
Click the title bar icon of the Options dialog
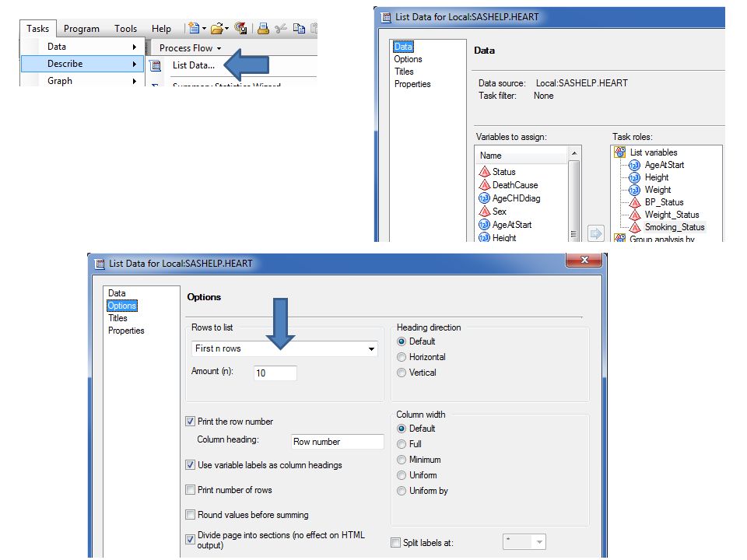coord(100,264)
